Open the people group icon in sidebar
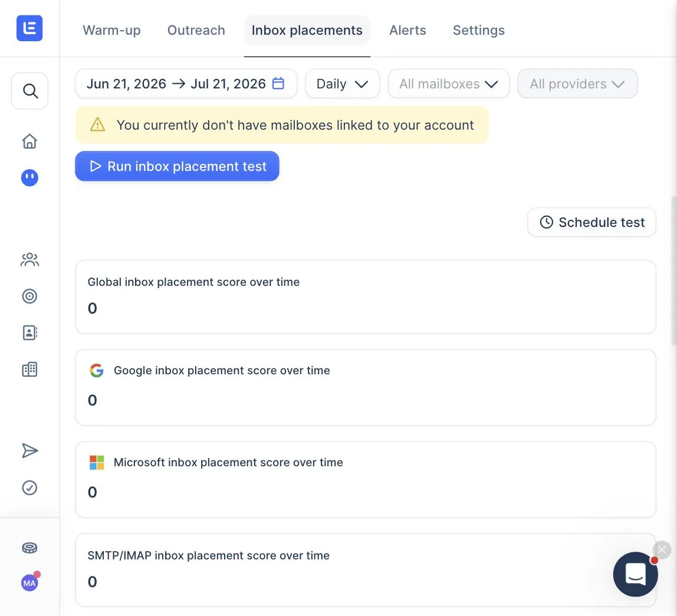Viewport: 677px width, 616px height. [x=30, y=259]
